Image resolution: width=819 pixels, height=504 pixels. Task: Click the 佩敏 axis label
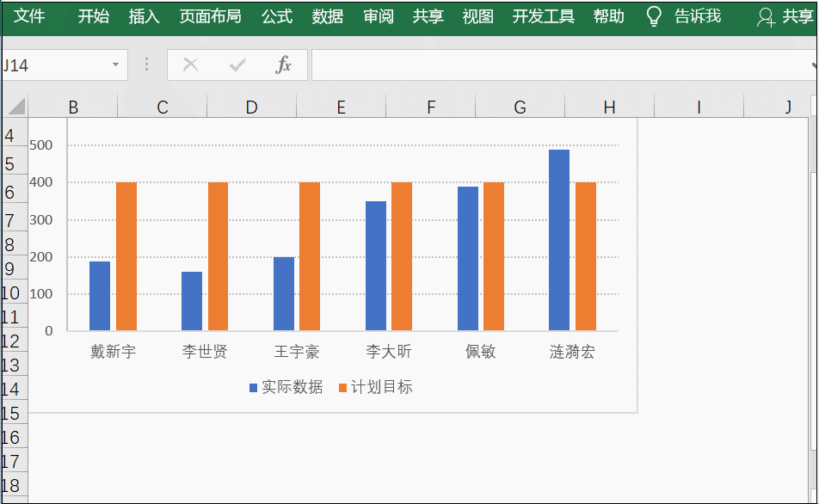481,352
